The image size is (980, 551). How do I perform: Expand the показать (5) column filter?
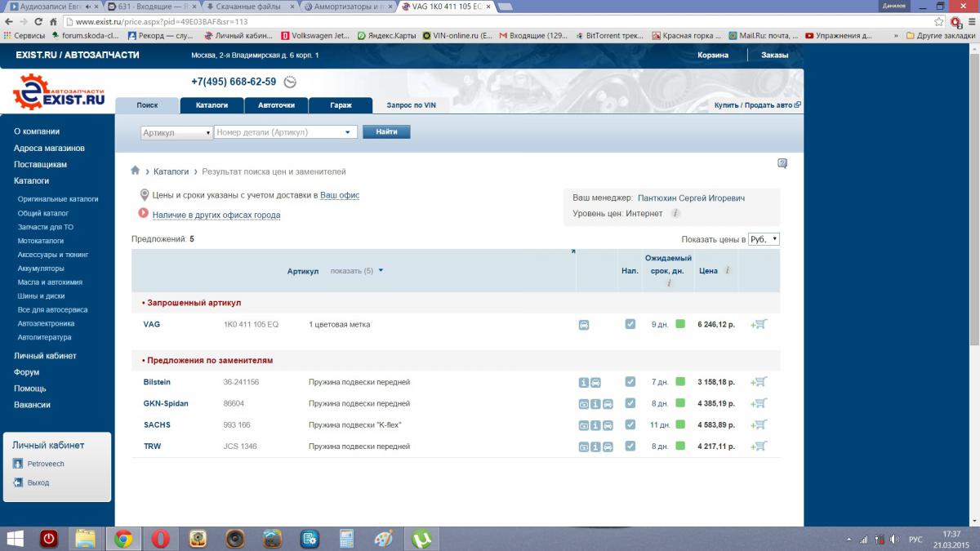pos(357,271)
